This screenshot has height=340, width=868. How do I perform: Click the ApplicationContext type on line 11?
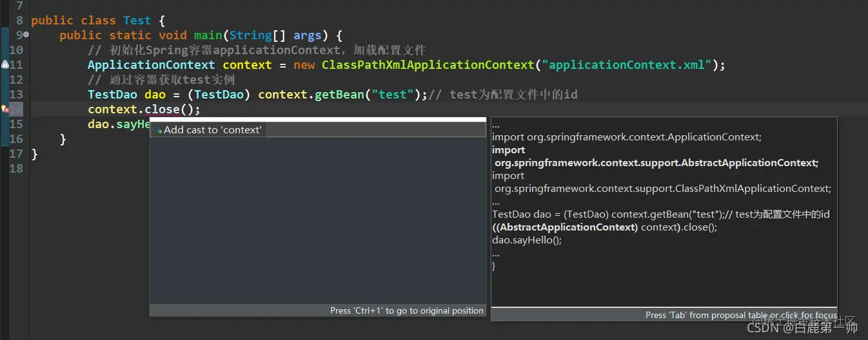(152, 65)
